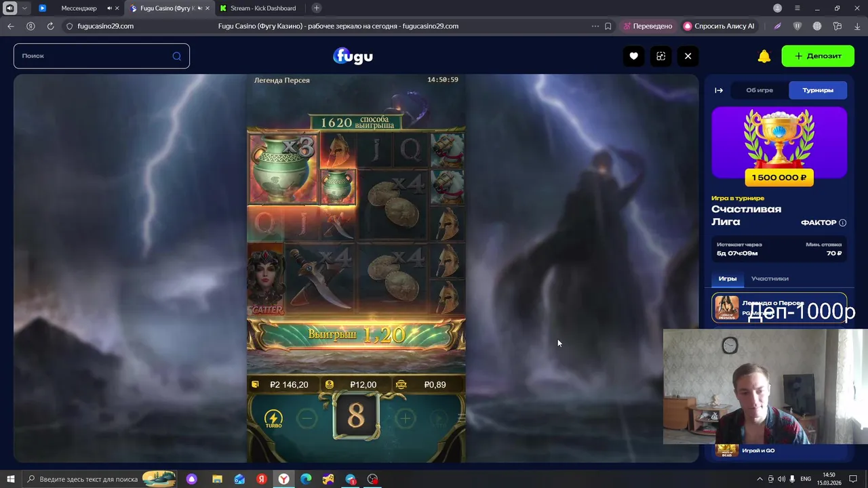Image resolution: width=868 pixels, height=488 pixels.
Task: Open notifications bell
Action: coord(764,56)
